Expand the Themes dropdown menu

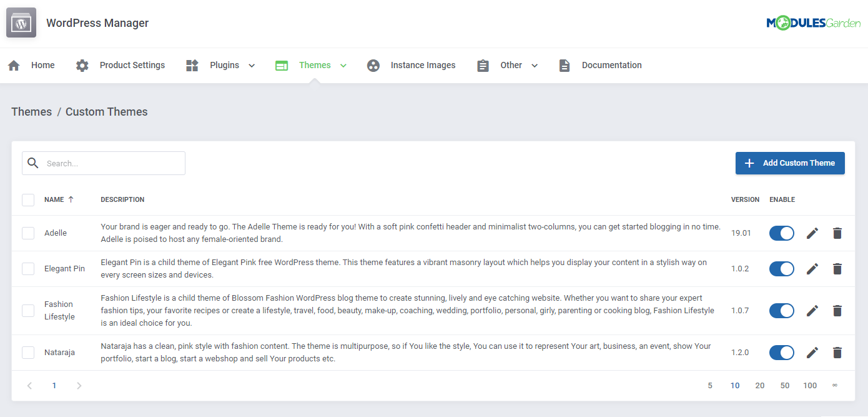pyautogui.click(x=342, y=64)
